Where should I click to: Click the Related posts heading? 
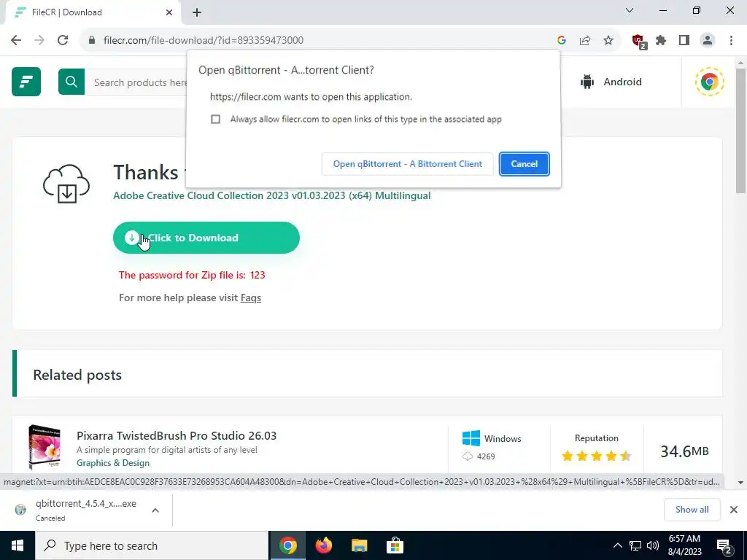click(x=77, y=375)
